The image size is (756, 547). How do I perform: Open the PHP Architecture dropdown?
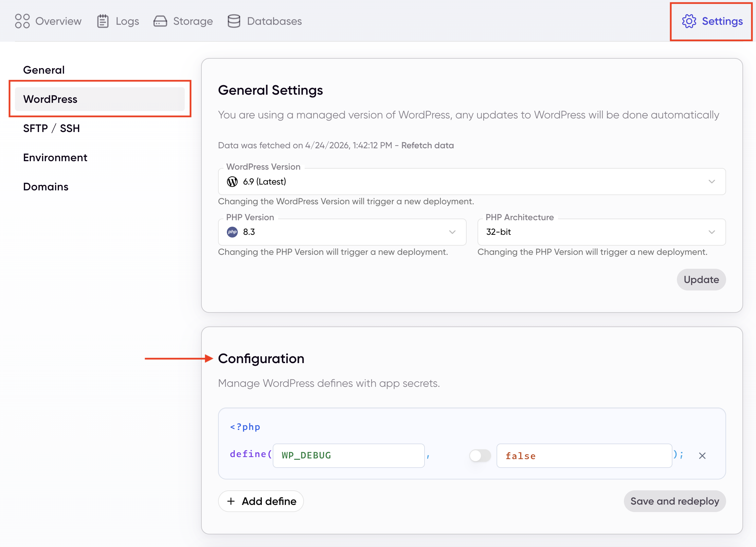pos(712,232)
